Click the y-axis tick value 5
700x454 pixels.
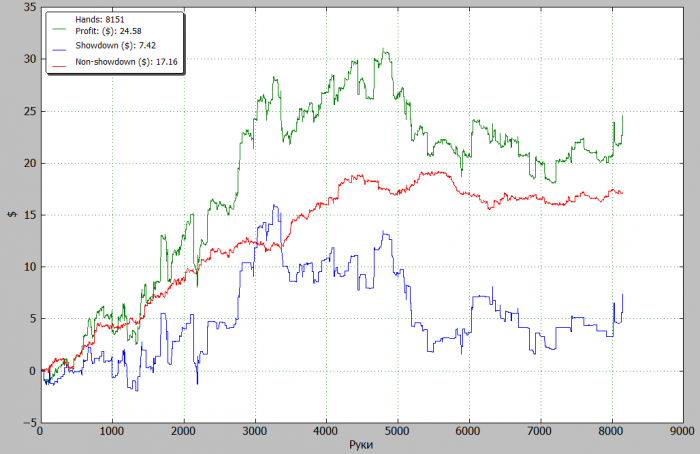[x=33, y=319]
